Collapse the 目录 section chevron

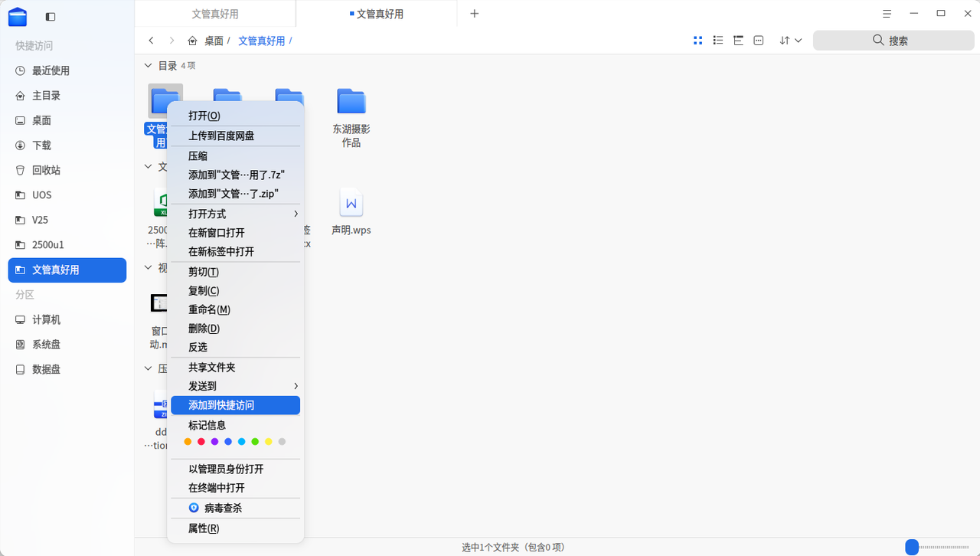point(149,66)
